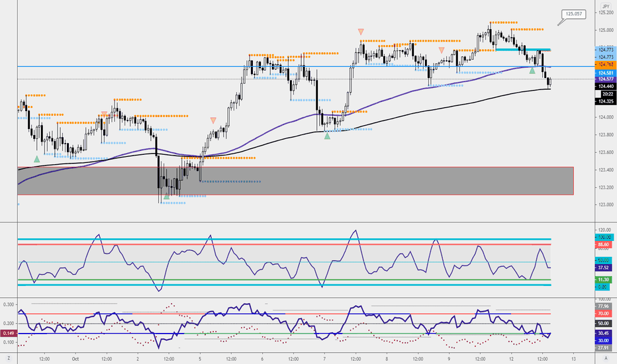Select green up-triangle marker at October 7 low
The width and height of the screenshot is (617, 364).
click(327, 136)
